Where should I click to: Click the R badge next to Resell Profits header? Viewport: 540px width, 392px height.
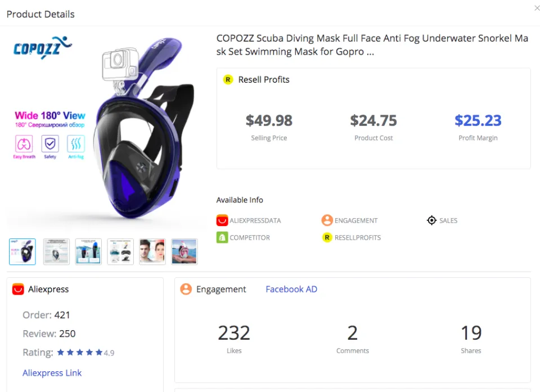228,79
